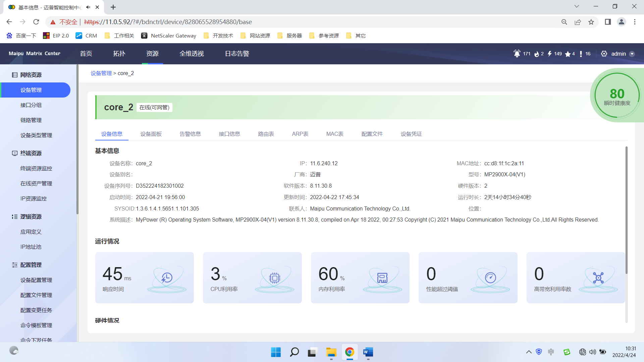Reload the page with browser refresh icon
Screen dimensions: 644x362
coord(36,22)
